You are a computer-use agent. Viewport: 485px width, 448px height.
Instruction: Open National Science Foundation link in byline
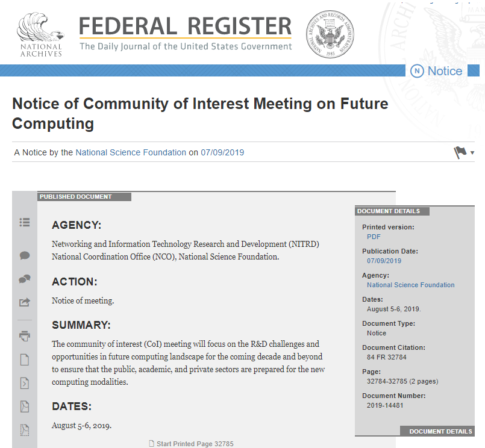131,152
